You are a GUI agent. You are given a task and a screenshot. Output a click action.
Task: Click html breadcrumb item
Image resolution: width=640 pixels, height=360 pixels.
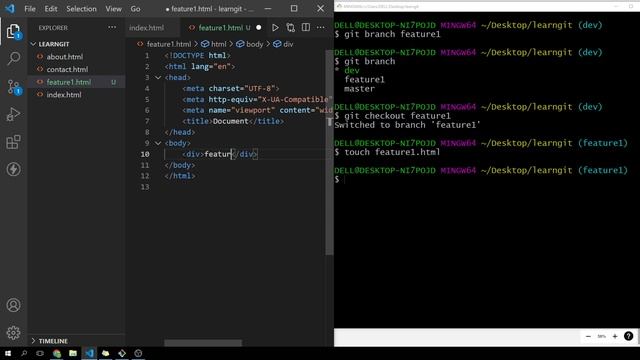218,44
